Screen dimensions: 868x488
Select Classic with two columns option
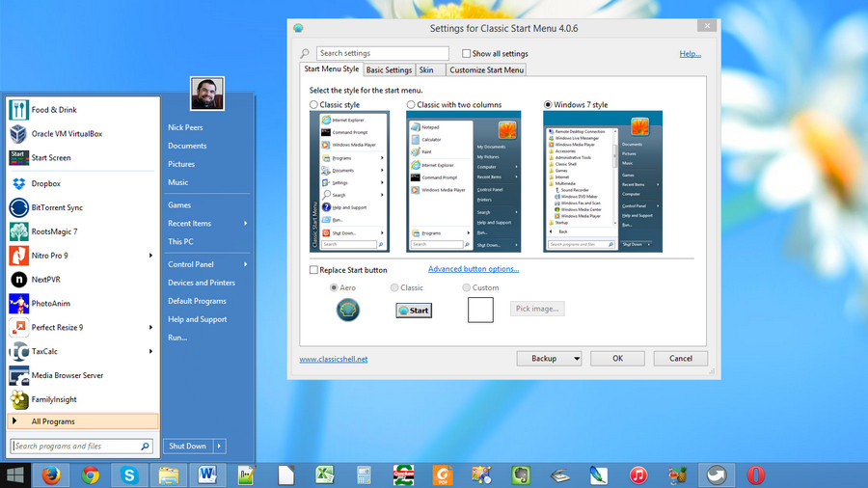pyautogui.click(x=411, y=104)
